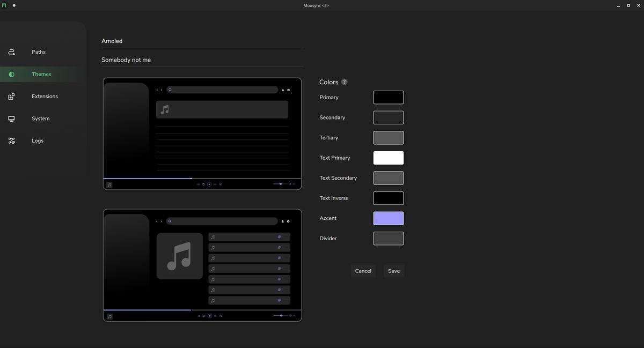
Task: Pick the Tertiary color swatch
Action: [389, 138]
